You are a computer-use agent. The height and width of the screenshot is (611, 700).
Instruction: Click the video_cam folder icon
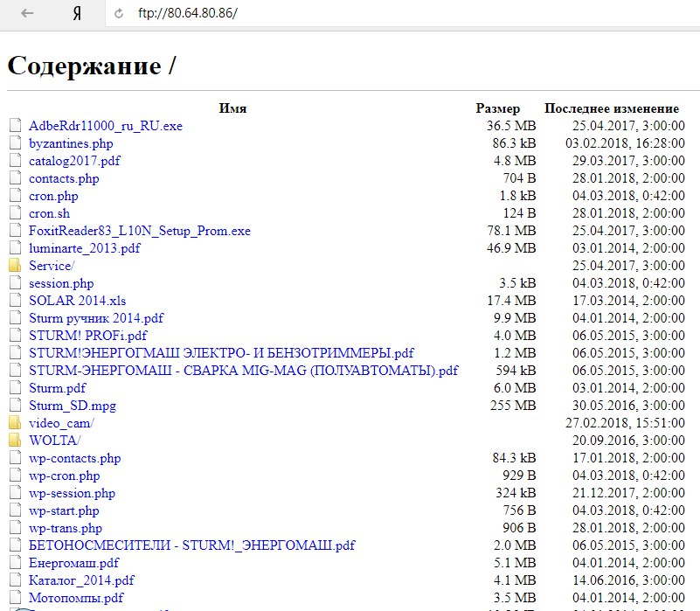coord(14,423)
